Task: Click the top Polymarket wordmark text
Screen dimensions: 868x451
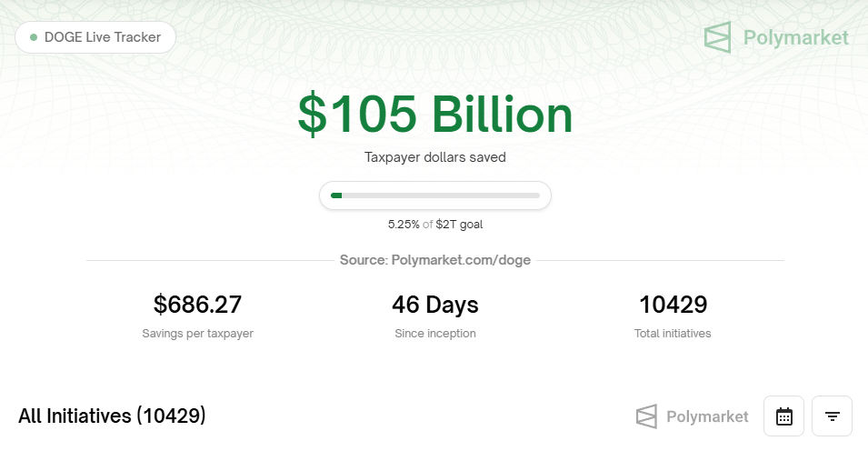Action: 795,37
